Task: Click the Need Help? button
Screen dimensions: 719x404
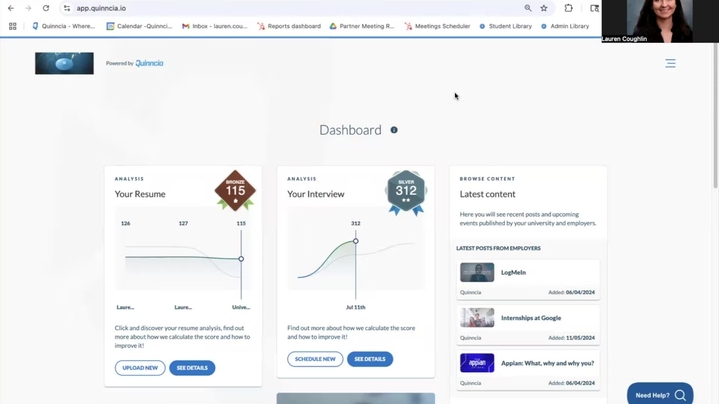Action: click(x=660, y=394)
